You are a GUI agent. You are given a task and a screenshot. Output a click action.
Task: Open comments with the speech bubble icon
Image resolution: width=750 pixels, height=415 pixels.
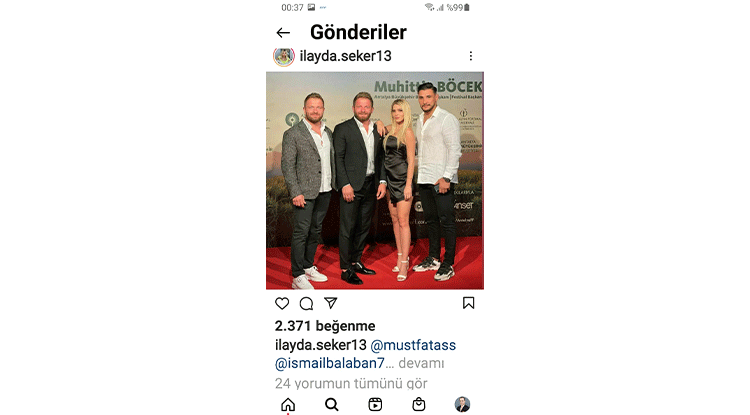(x=306, y=303)
